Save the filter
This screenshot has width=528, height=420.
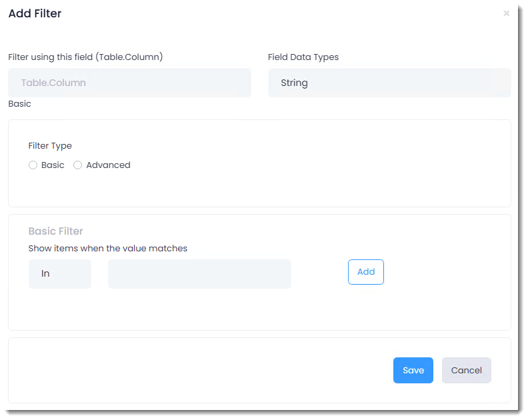(413, 371)
